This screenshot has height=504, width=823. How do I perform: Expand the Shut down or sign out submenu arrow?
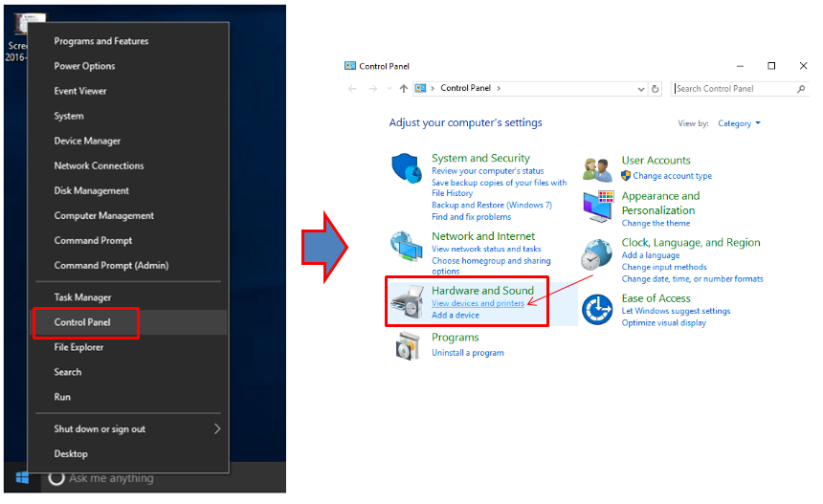(217, 429)
